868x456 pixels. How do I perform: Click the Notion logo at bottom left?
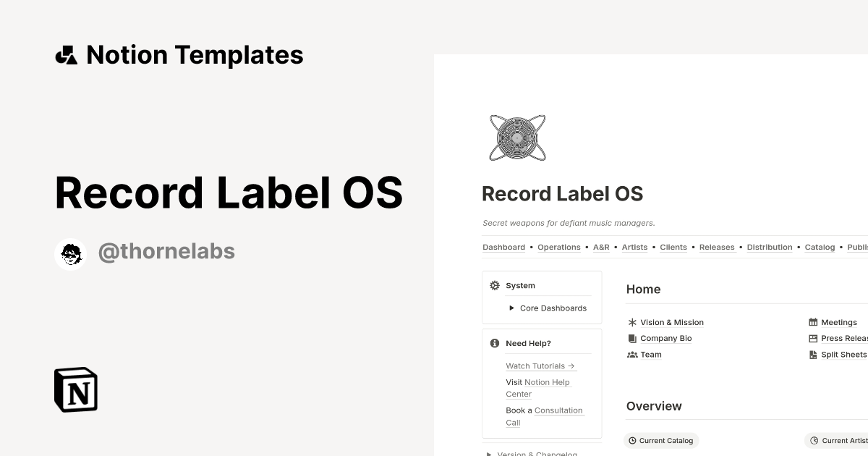click(x=75, y=389)
